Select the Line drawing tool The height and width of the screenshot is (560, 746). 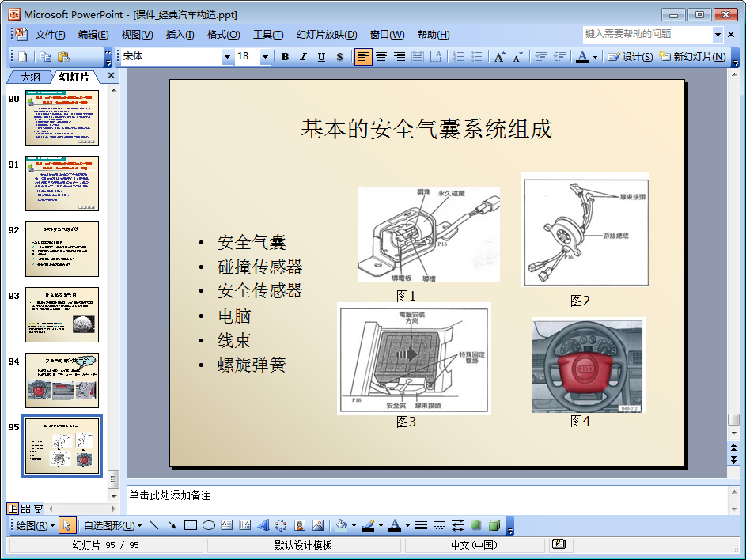tap(153, 525)
